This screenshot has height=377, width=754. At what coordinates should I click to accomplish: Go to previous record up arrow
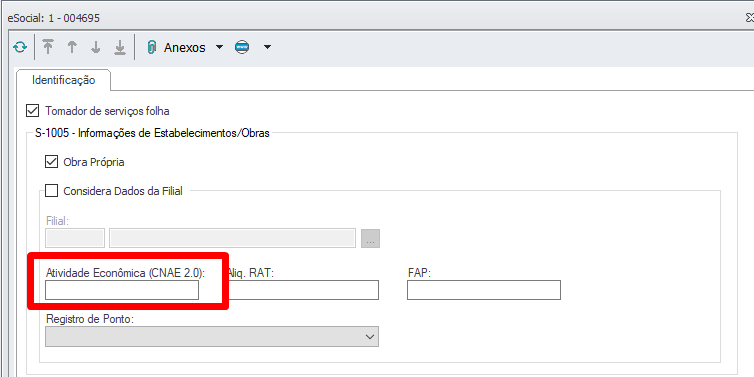72,47
